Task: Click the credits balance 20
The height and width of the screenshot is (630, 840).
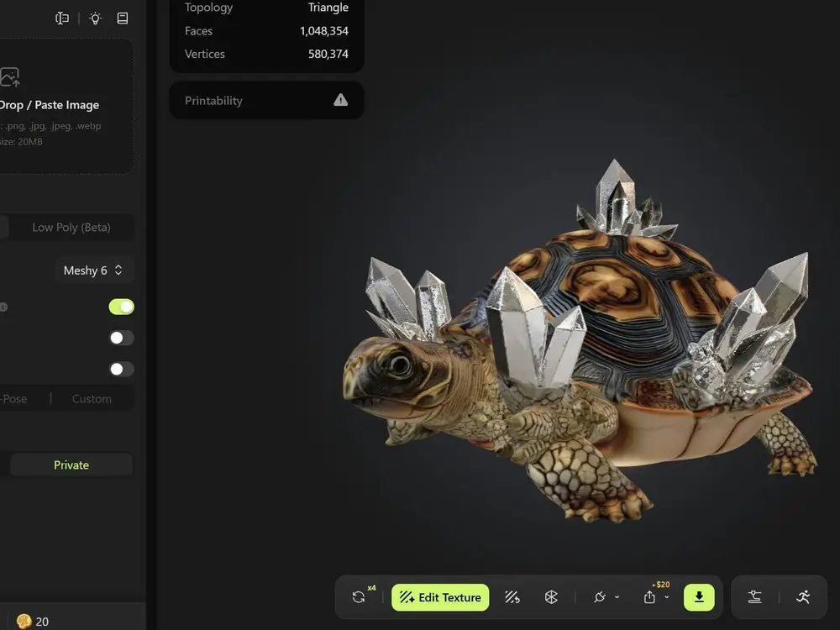Action: click(42, 622)
